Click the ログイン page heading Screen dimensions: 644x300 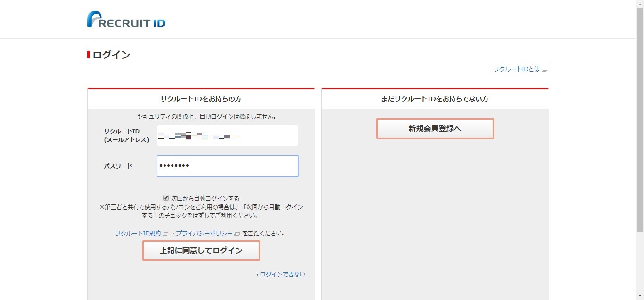(111, 55)
